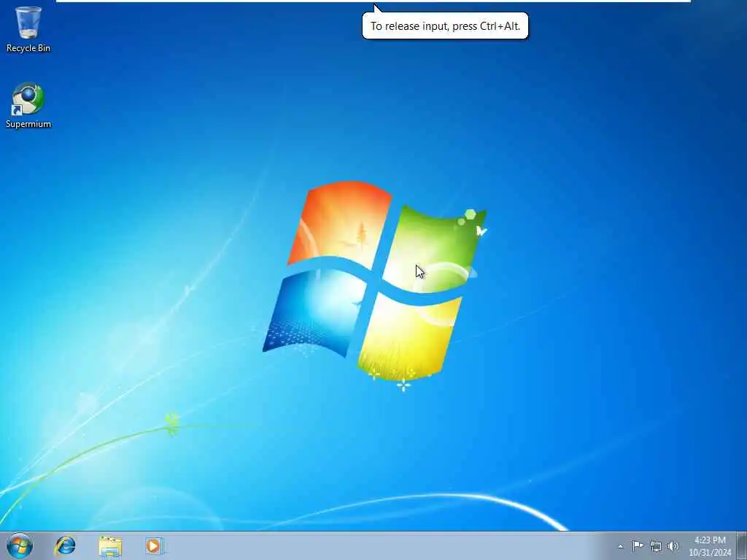
Task: Click the network status tray icon
Action: (x=656, y=546)
